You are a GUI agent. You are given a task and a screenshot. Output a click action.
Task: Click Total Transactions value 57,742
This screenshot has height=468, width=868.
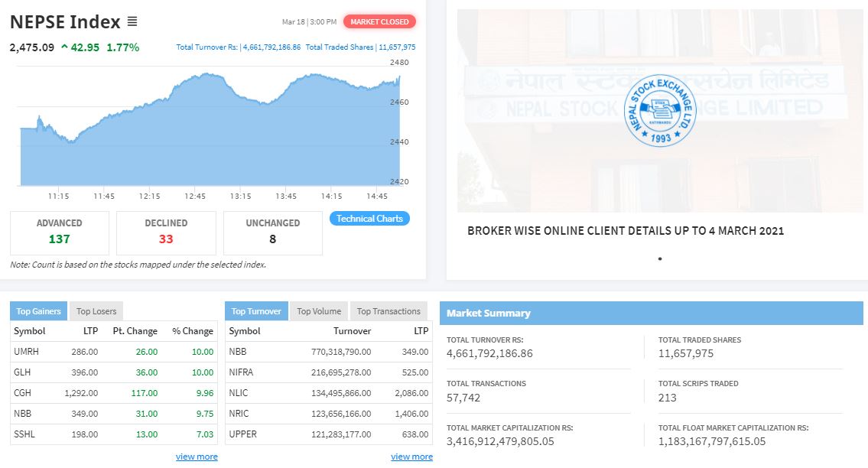pyautogui.click(x=463, y=398)
